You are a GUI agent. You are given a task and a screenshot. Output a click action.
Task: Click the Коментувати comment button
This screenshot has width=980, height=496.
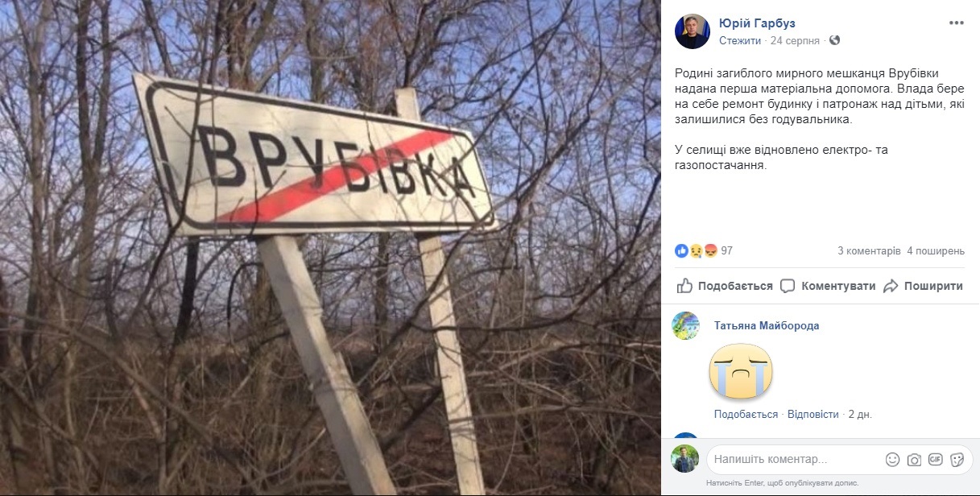click(x=828, y=286)
